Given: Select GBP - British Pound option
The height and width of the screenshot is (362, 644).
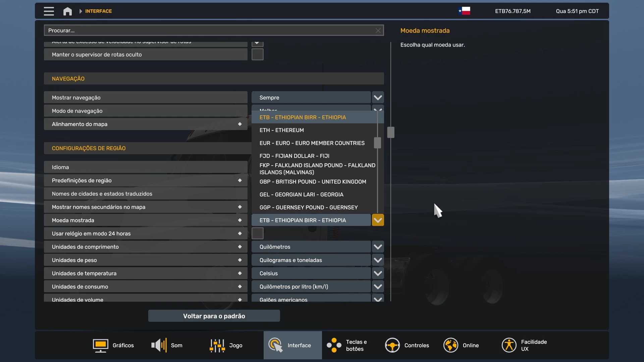Looking at the screenshot, I should pos(313,182).
